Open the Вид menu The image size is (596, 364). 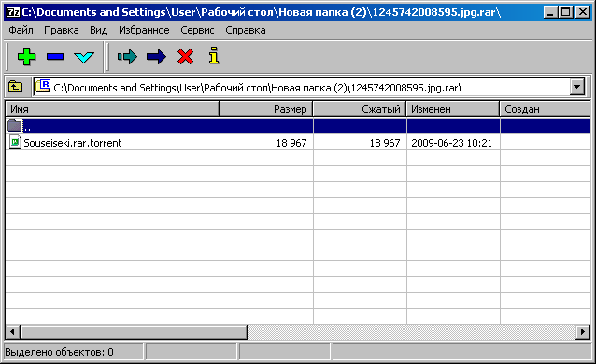tap(98, 30)
